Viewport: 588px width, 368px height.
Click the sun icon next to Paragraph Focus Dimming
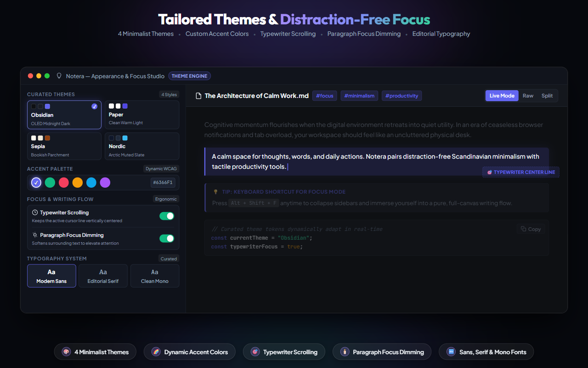pos(35,235)
